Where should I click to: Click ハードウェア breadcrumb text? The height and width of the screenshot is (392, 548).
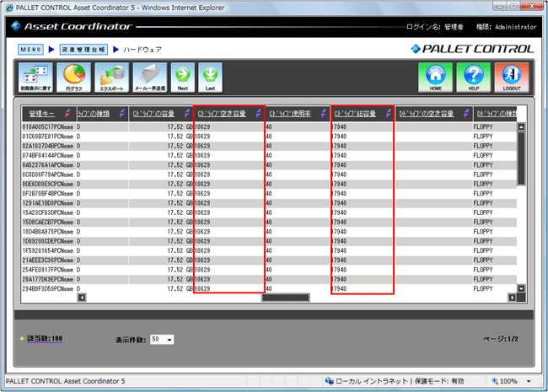tap(142, 50)
